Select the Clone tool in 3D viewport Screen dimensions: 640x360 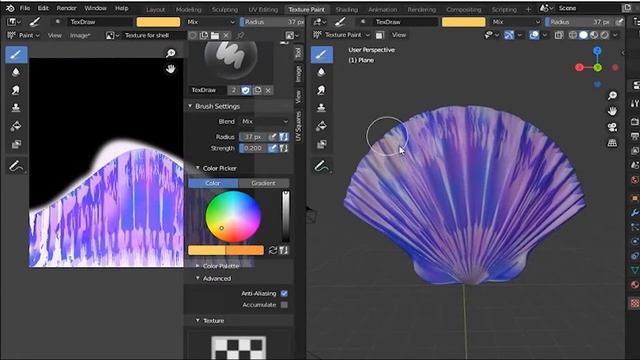[x=321, y=108]
